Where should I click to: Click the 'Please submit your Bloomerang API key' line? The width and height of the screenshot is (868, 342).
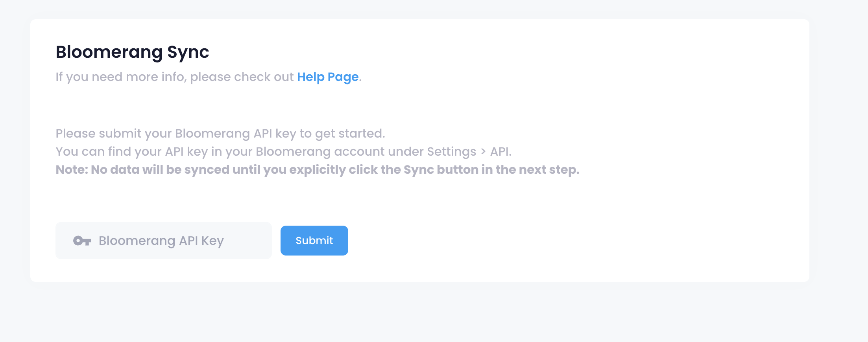click(x=220, y=134)
